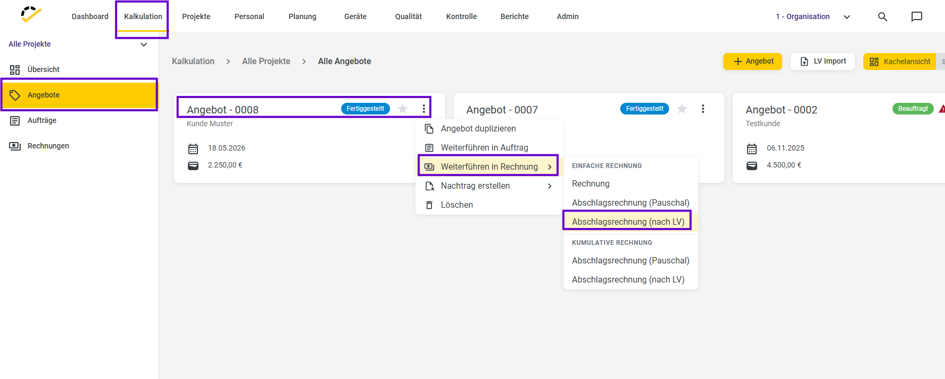Open the Berichte tab
The width and height of the screenshot is (945, 379).
514,17
